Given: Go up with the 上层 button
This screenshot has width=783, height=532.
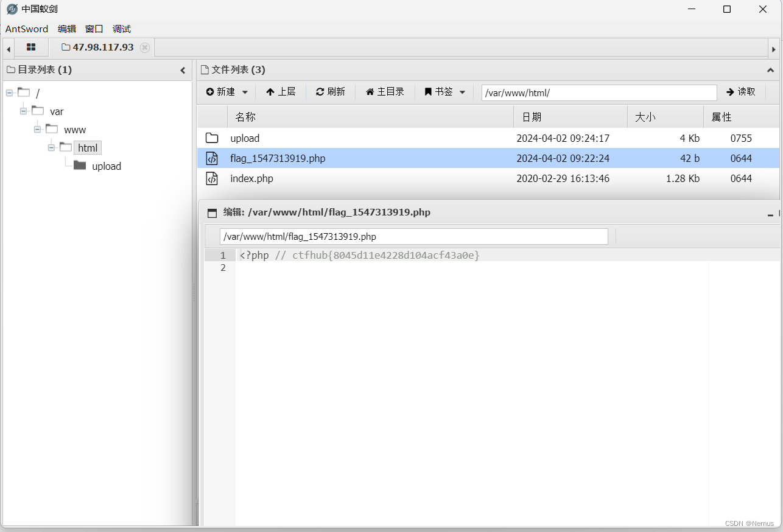Looking at the screenshot, I should click(x=281, y=92).
